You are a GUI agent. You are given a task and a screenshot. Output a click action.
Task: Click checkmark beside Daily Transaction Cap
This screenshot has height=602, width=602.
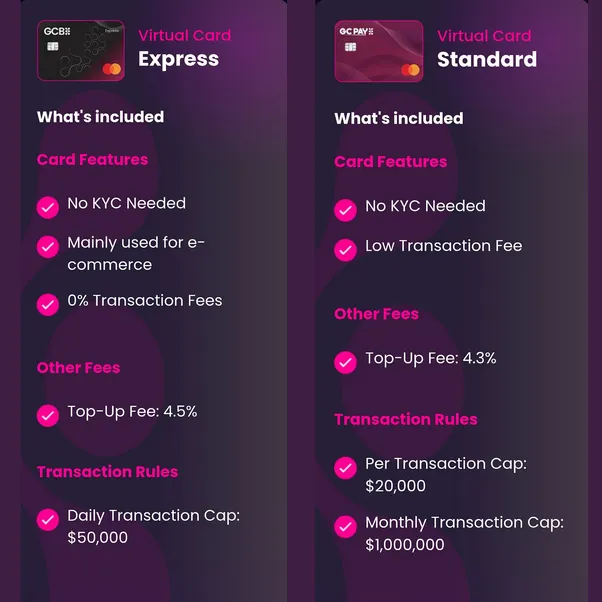tap(48, 519)
